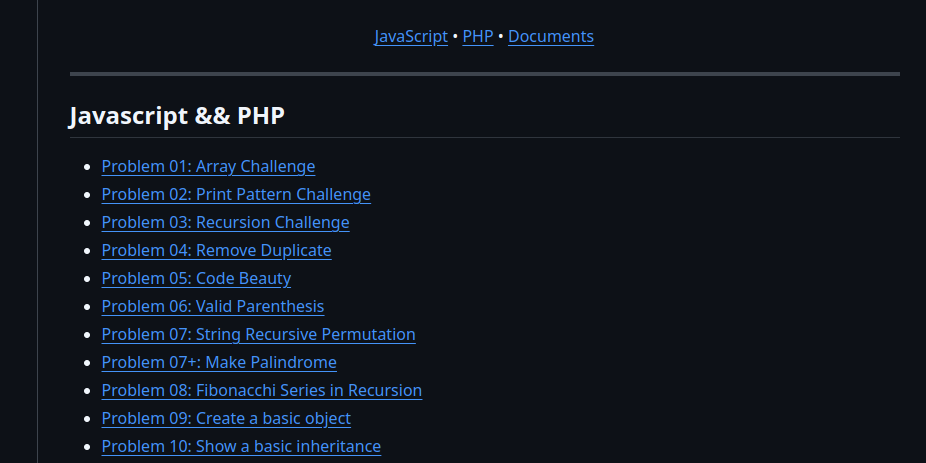926x463 pixels.
Task: Open Problem 04: Remove Duplicate
Action: 216,250
